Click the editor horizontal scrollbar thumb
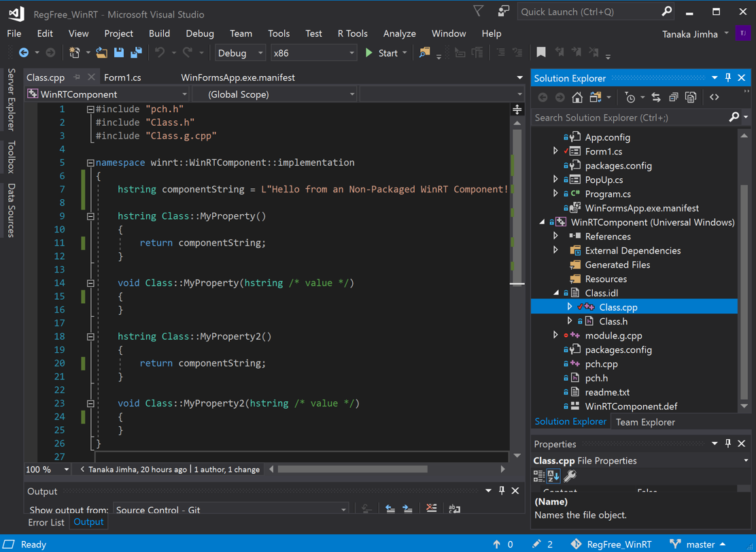 coord(352,469)
